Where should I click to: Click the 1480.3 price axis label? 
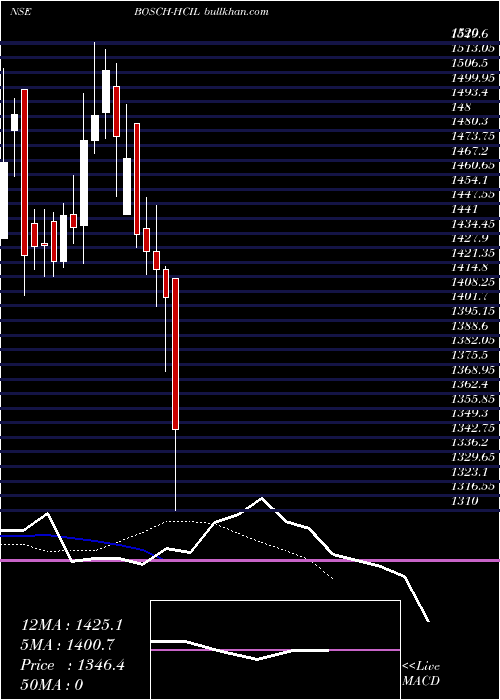tap(469, 121)
